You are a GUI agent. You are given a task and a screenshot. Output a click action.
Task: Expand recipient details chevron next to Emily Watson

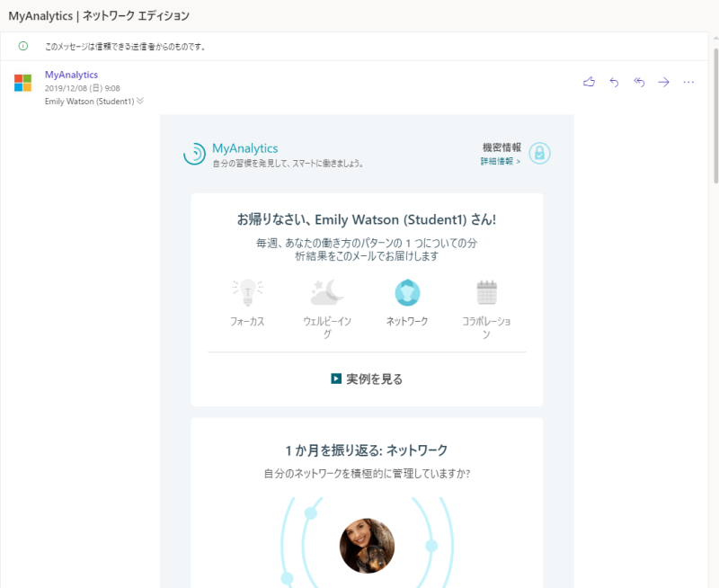pos(140,101)
